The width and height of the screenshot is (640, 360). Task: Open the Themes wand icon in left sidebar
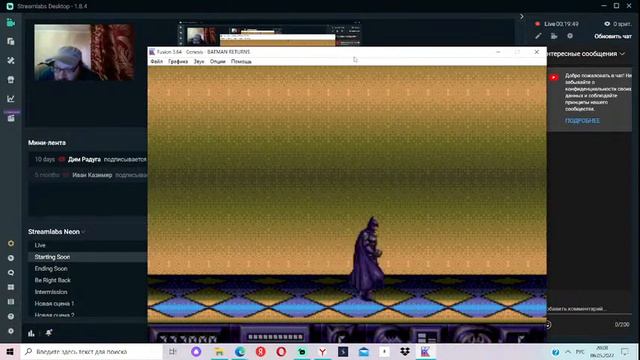click(11, 60)
